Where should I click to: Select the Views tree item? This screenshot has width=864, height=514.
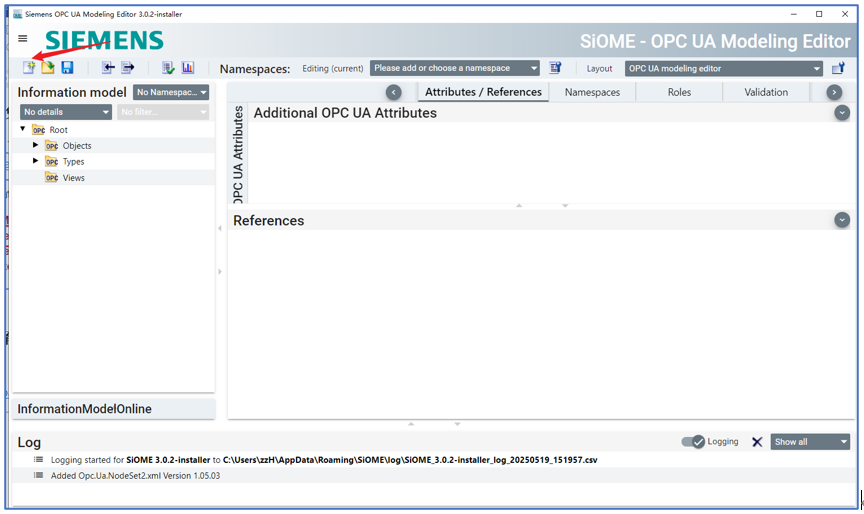tap(73, 178)
